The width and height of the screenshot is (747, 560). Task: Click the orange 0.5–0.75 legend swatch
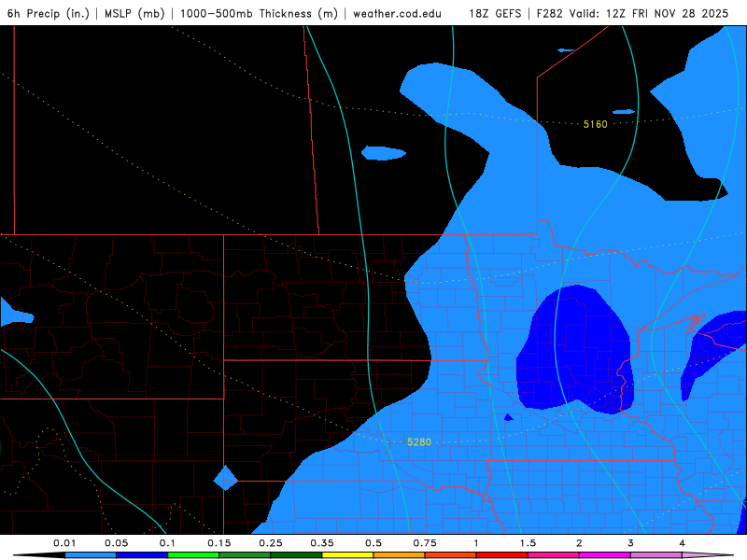[x=400, y=555]
